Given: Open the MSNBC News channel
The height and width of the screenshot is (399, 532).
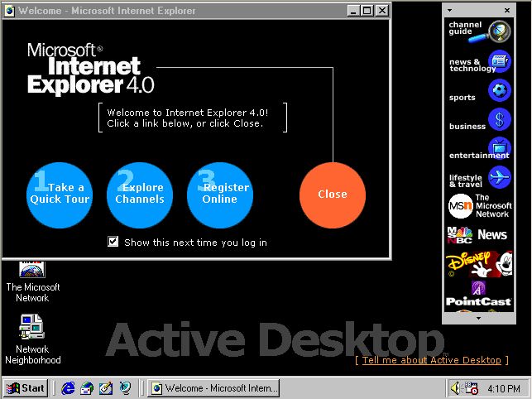Looking at the screenshot, I should click(479, 235).
